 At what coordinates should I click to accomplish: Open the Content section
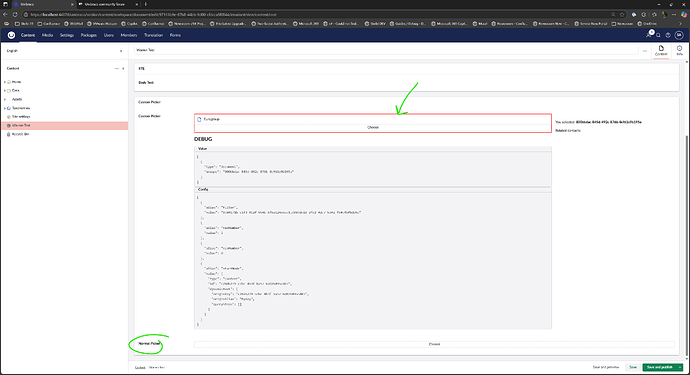click(x=28, y=35)
